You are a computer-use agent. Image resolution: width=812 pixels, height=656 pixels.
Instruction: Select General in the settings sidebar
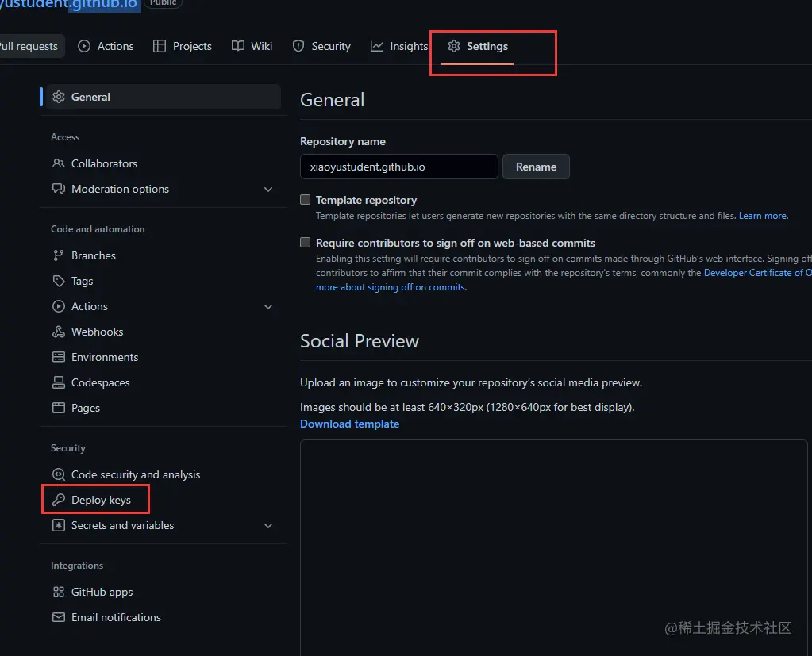pyautogui.click(x=164, y=97)
